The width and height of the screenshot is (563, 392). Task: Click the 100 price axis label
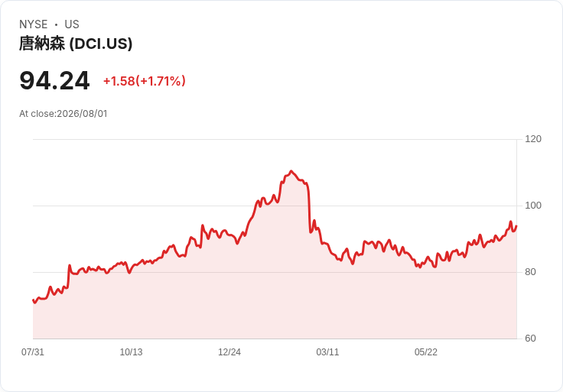tap(533, 206)
